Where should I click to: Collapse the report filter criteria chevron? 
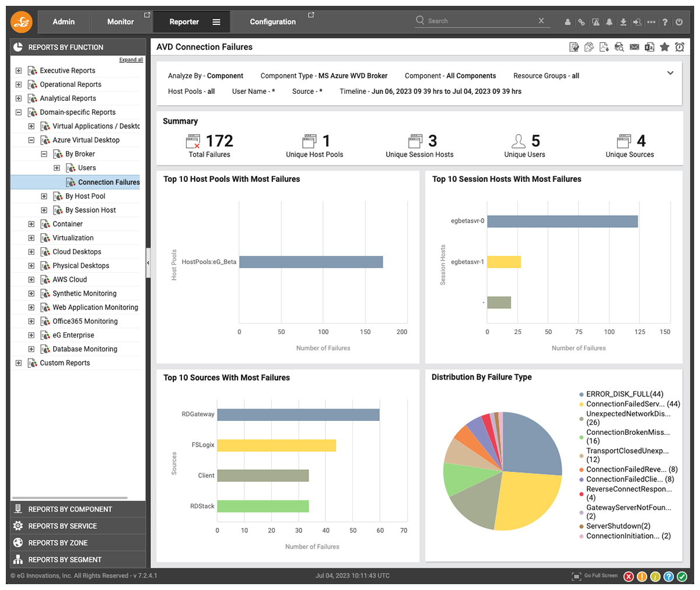click(x=670, y=73)
